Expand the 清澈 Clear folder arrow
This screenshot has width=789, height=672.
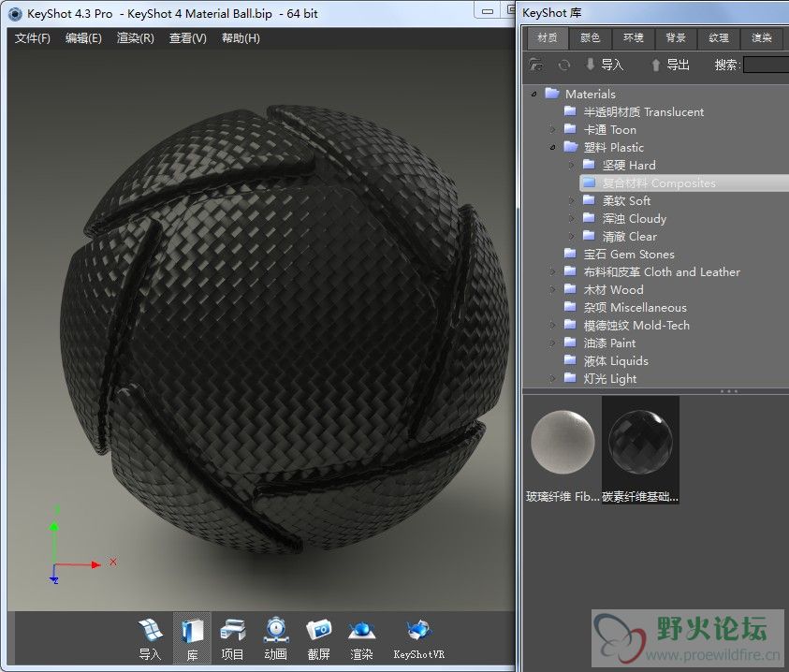point(571,236)
